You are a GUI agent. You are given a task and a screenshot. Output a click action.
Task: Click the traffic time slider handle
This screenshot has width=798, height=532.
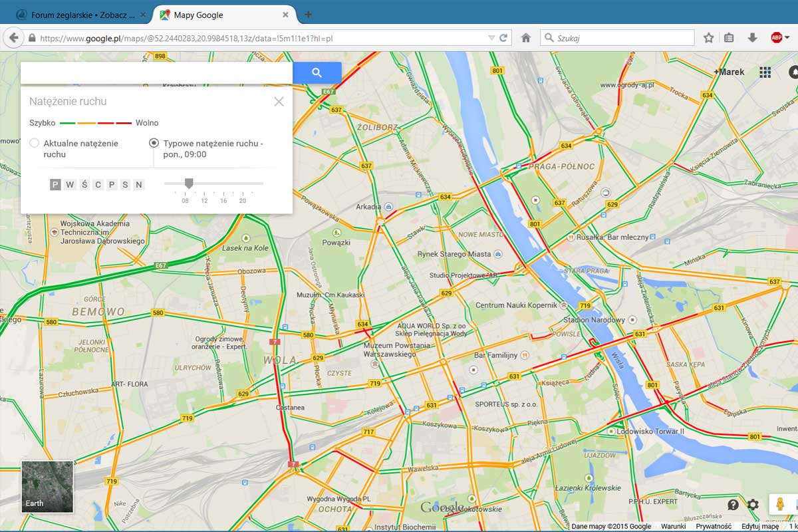coord(189,183)
